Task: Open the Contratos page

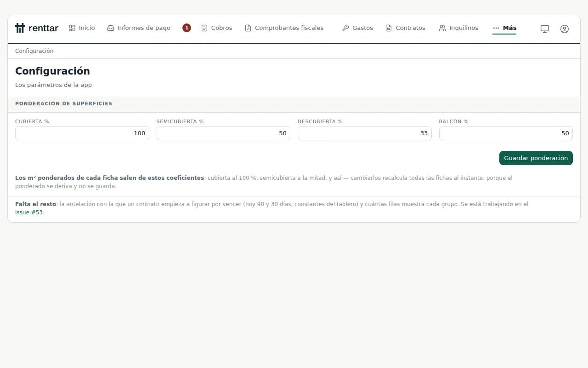Action: [405, 28]
